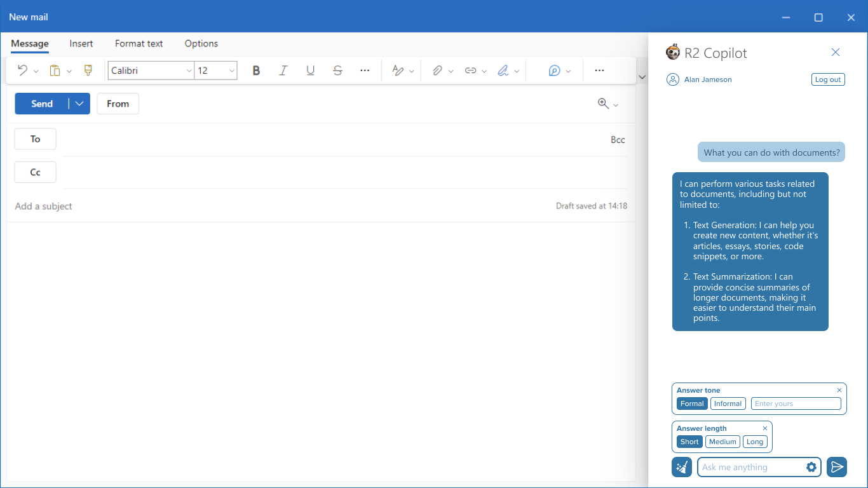Open the ribbon overflow ellipsis at far right
The width and height of the screenshot is (868, 488).
click(x=599, y=71)
